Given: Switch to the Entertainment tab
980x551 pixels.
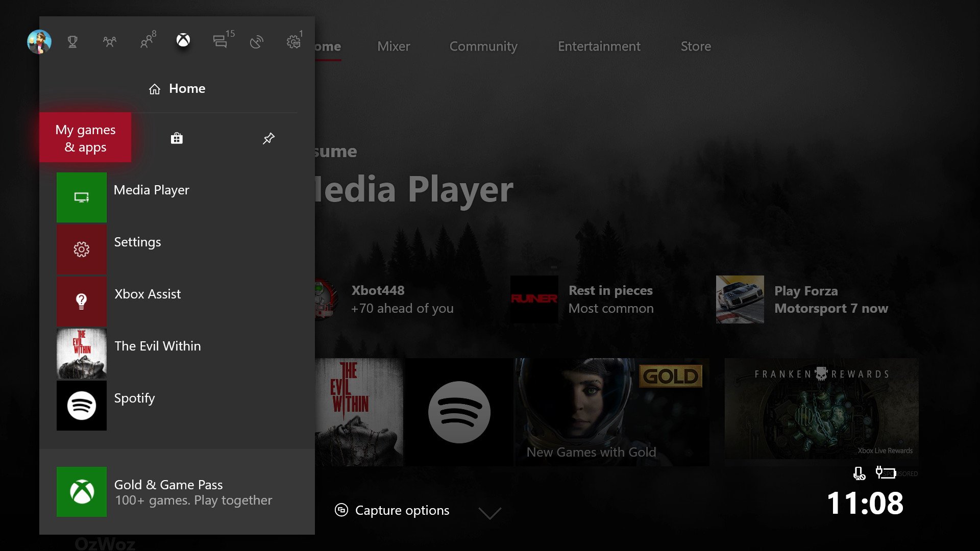Looking at the screenshot, I should [x=599, y=46].
